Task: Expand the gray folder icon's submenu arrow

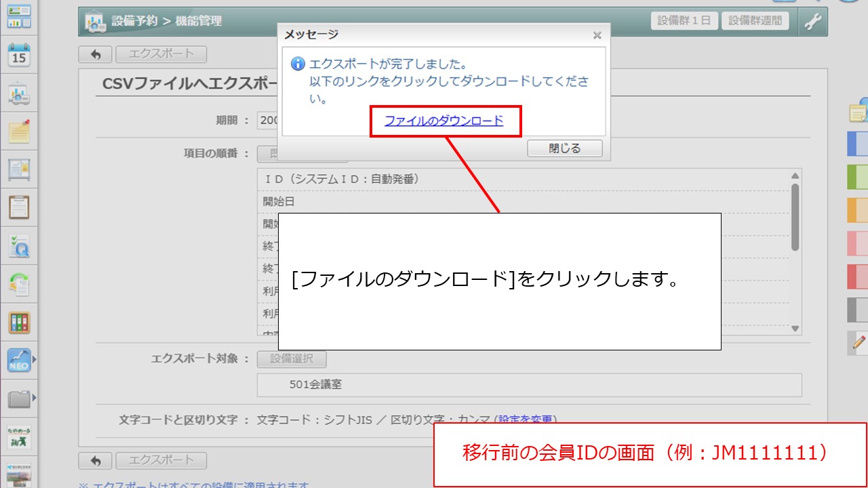Action: tap(34, 397)
